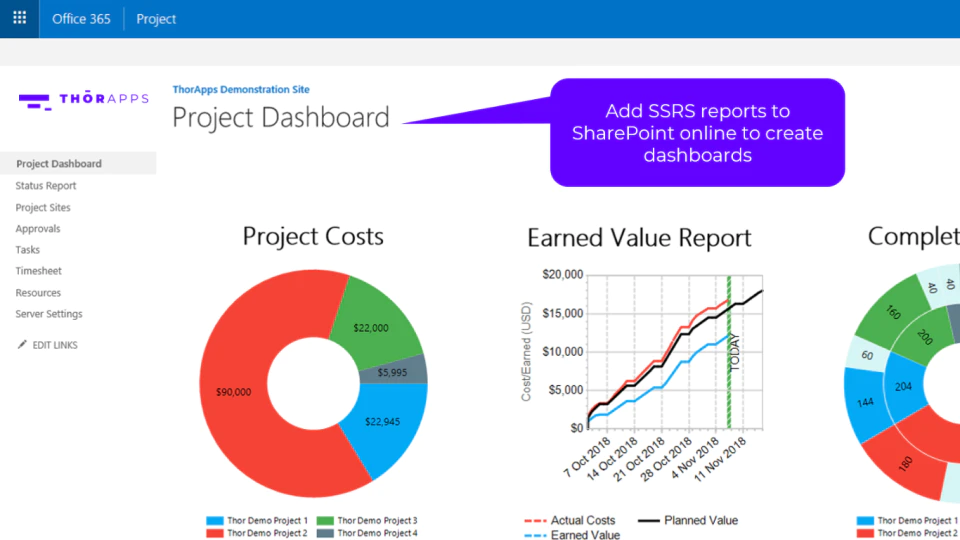Click the ThorApps Demonstration Site breadcrumb
Screen dimensions: 960x540
coord(241,89)
